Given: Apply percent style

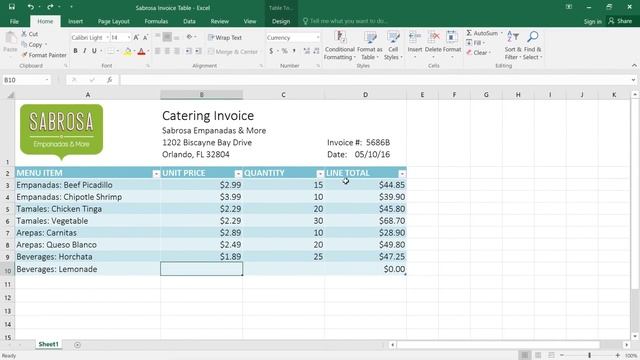Looking at the screenshot, I should click(284, 51).
